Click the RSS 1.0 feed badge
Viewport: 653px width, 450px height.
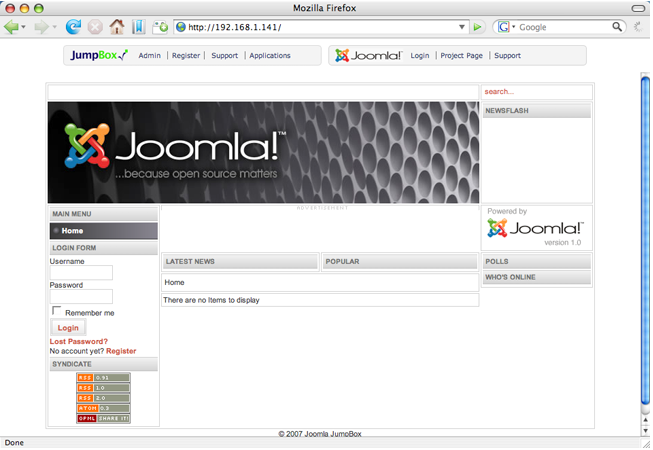pos(103,388)
